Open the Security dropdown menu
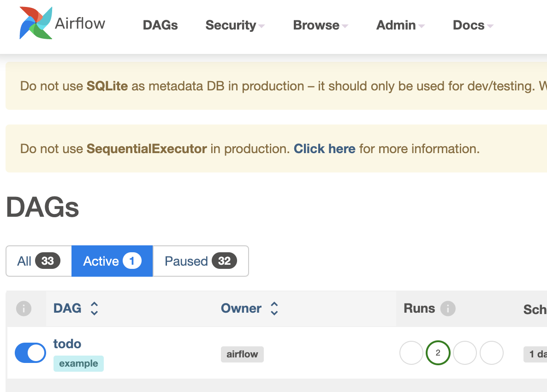This screenshot has height=392, width=547. click(235, 25)
